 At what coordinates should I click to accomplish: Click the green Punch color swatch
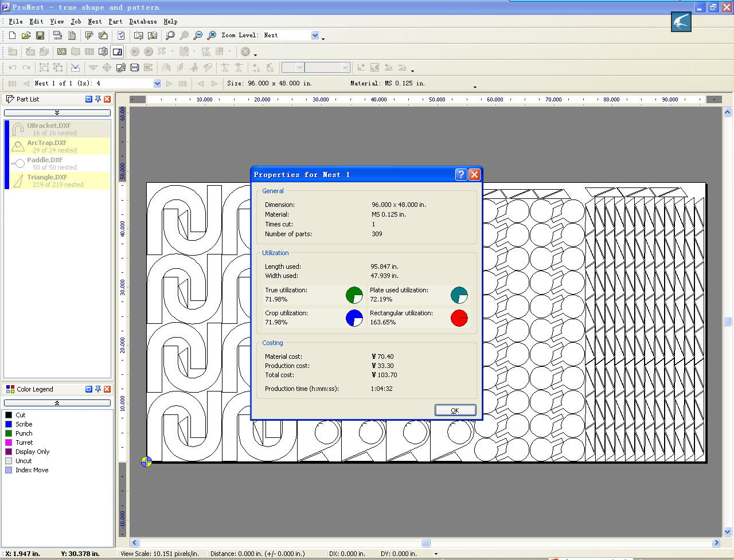click(x=9, y=433)
